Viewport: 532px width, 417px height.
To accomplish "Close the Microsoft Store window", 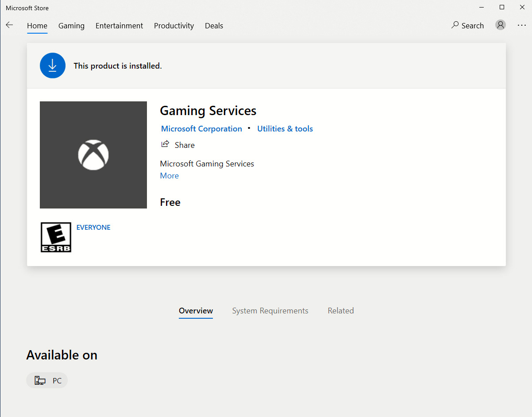I will [522, 7].
